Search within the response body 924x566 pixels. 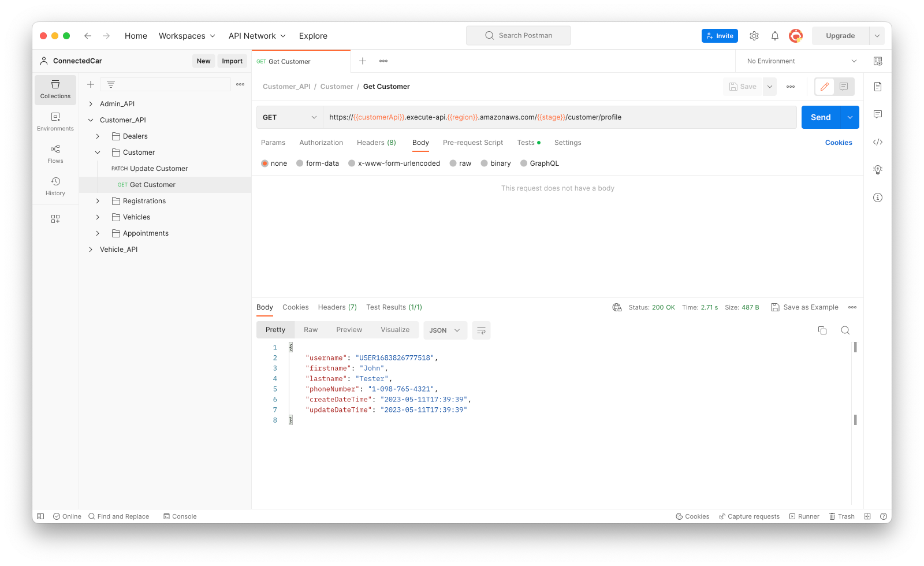coord(845,330)
